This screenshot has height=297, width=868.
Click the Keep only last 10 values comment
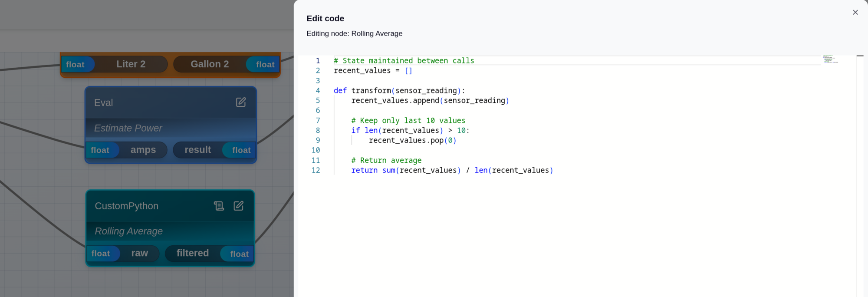[408, 121]
